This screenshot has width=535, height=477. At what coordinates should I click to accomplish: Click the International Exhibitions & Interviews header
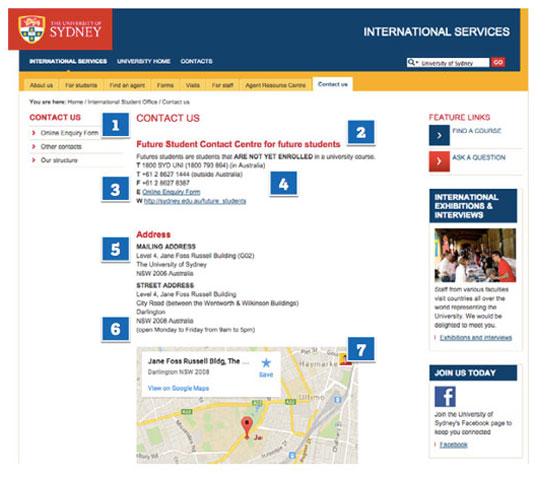click(473, 206)
